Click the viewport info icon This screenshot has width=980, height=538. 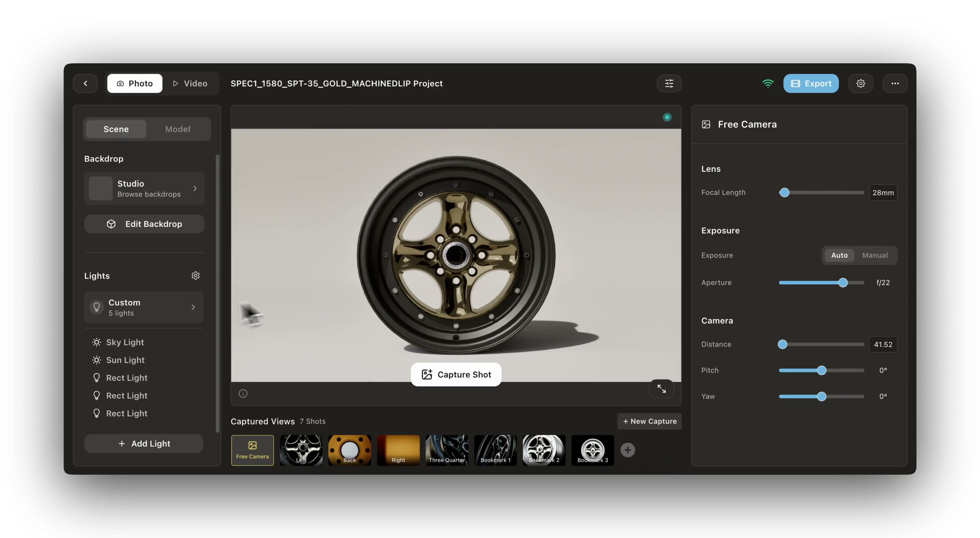243,393
